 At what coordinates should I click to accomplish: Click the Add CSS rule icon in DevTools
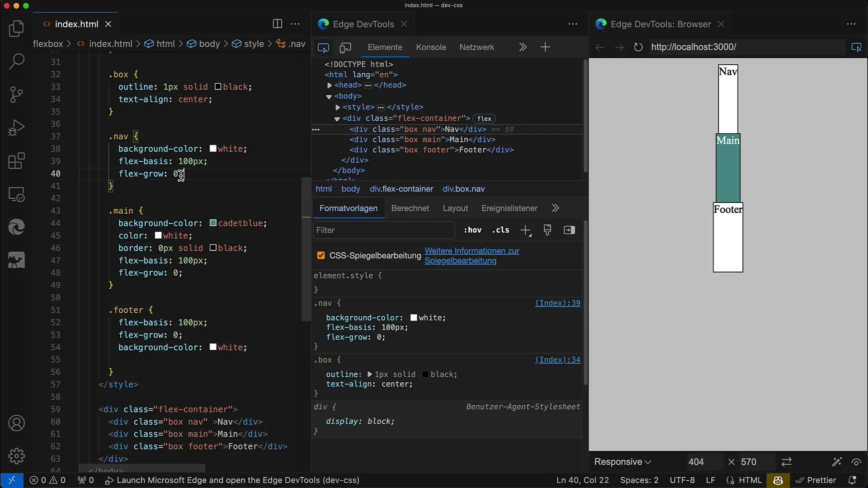[x=524, y=230]
